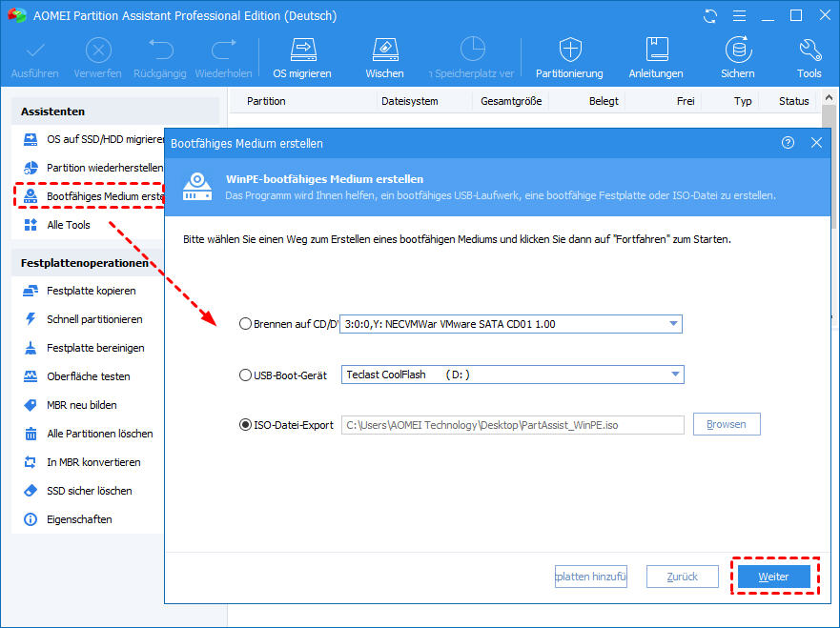The width and height of the screenshot is (840, 628).
Task: Click the Festplatte bereinigen broom icon
Action: pos(31,348)
